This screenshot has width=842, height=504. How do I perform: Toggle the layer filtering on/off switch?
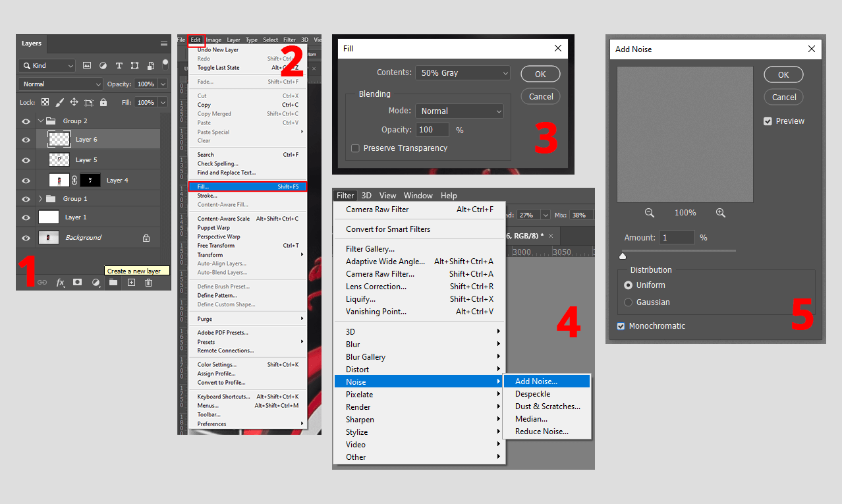pyautogui.click(x=165, y=65)
